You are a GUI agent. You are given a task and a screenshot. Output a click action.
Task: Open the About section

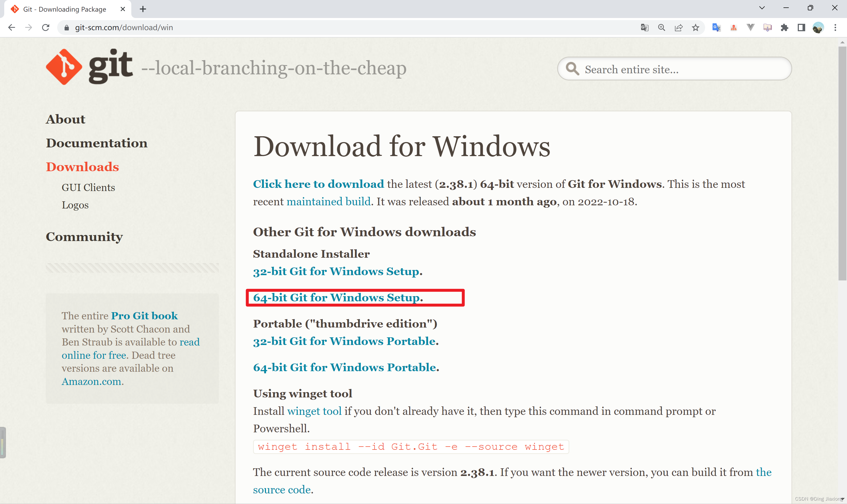tap(66, 119)
